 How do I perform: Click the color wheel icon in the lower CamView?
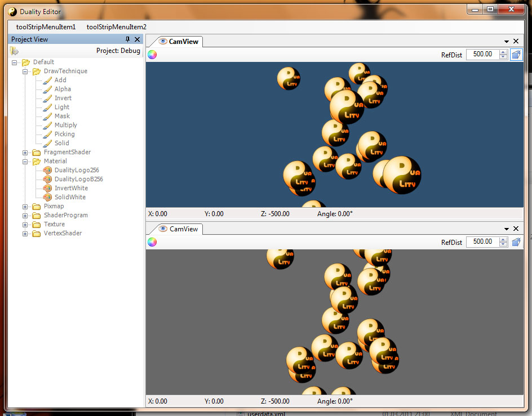[x=152, y=242]
